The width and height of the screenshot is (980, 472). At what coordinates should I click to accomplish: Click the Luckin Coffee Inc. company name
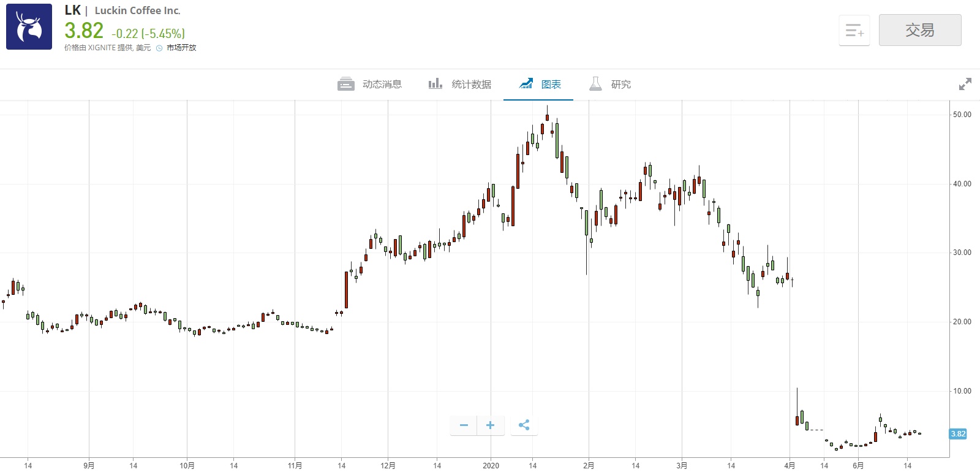137,10
